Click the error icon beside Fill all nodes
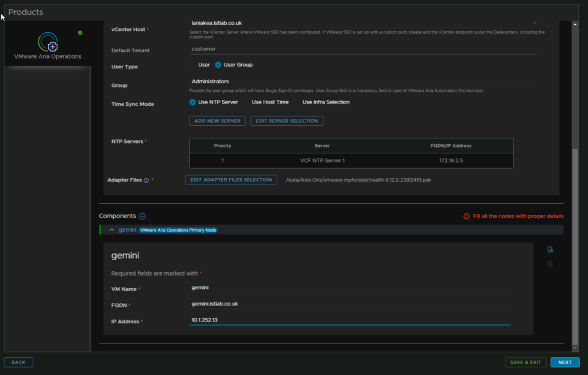The image size is (588, 375). [466, 216]
